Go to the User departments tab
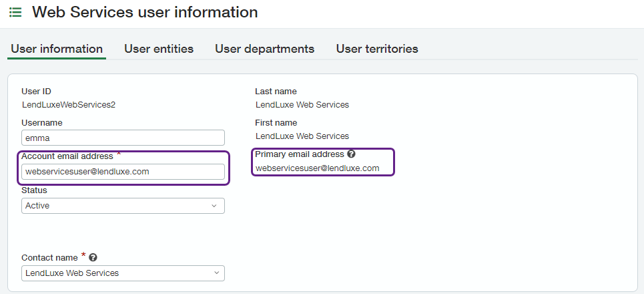Image resolution: width=644 pixels, height=294 pixels. (x=264, y=49)
